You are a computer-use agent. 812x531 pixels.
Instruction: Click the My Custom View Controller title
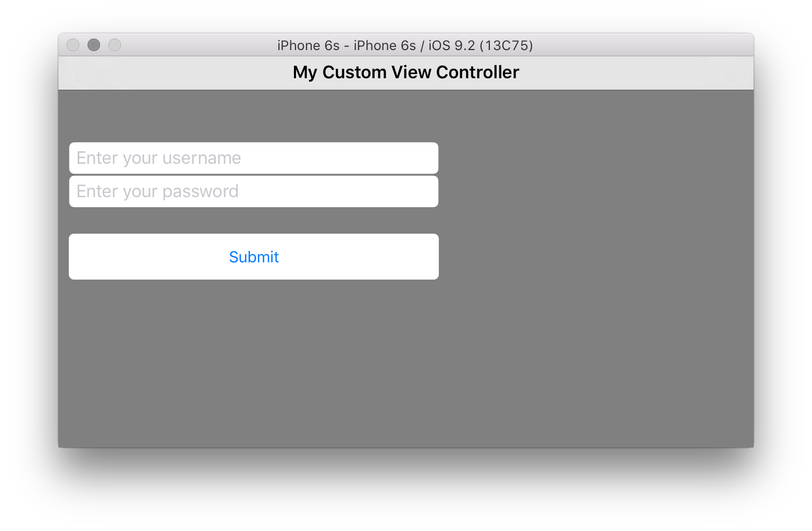coord(406,73)
